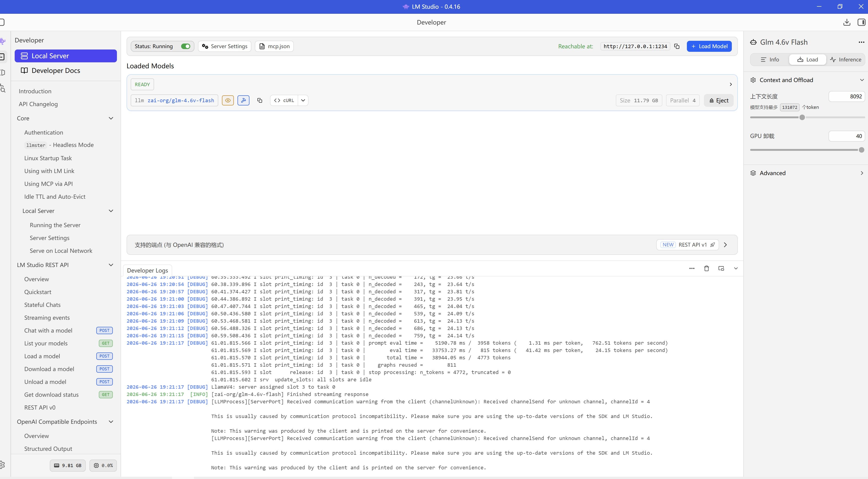The image size is (868, 479).
Task: Pop out Developer Logs in a new window
Action: coord(721,268)
